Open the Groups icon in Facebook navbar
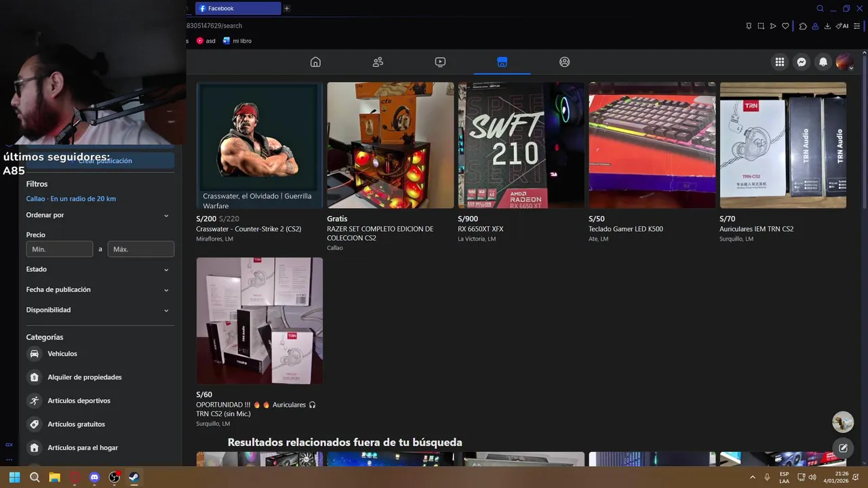The image size is (868, 488). coord(564,62)
